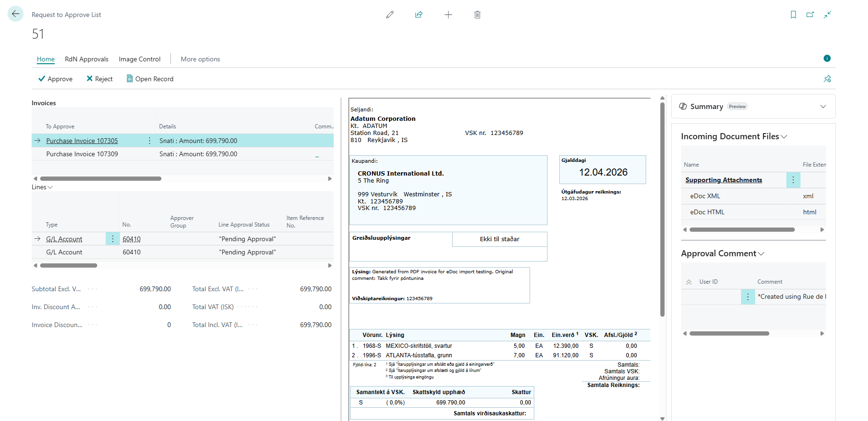Open row menu for Purchase Invoice 107305
868x421 pixels.
tap(150, 141)
